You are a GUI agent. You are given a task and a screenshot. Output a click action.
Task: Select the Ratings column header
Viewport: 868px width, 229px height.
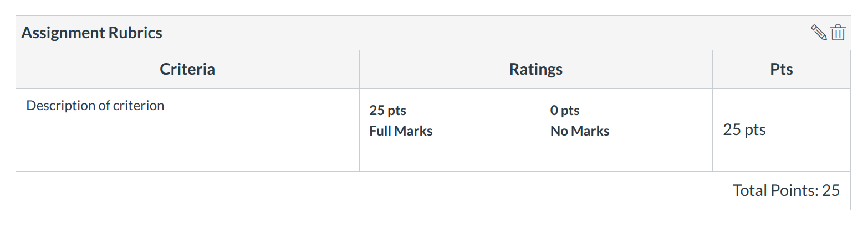click(x=535, y=70)
